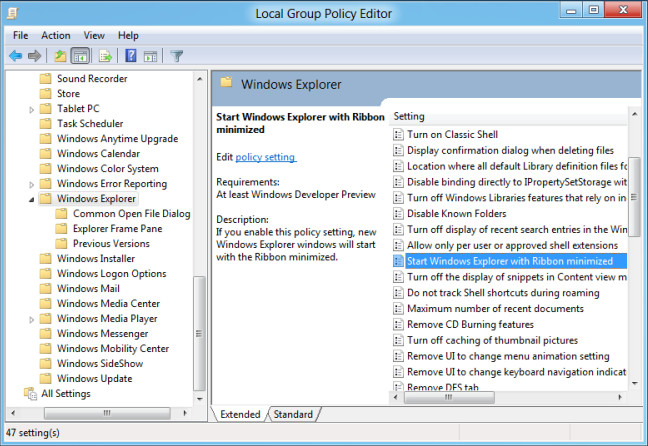Click the settings list scroll-down arrow

click(634, 384)
